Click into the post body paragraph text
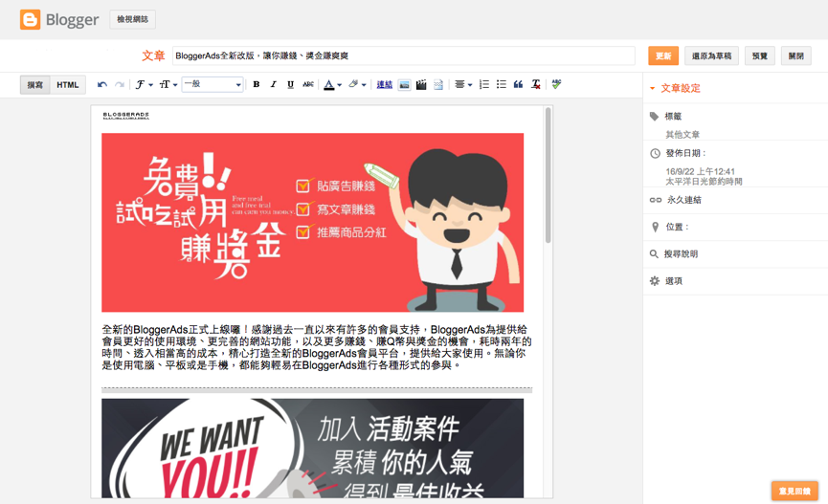This screenshot has height=504, width=828. pyautogui.click(x=317, y=347)
